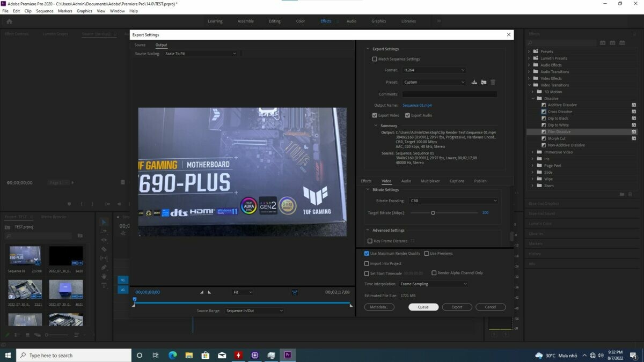The height and width of the screenshot is (362, 644).
Task: Switch to the Audio tab in Export Settings
Action: [x=406, y=181]
